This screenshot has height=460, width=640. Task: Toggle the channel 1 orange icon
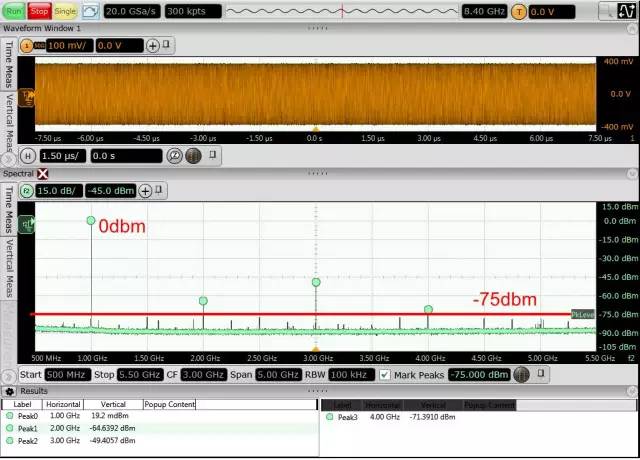pos(27,46)
